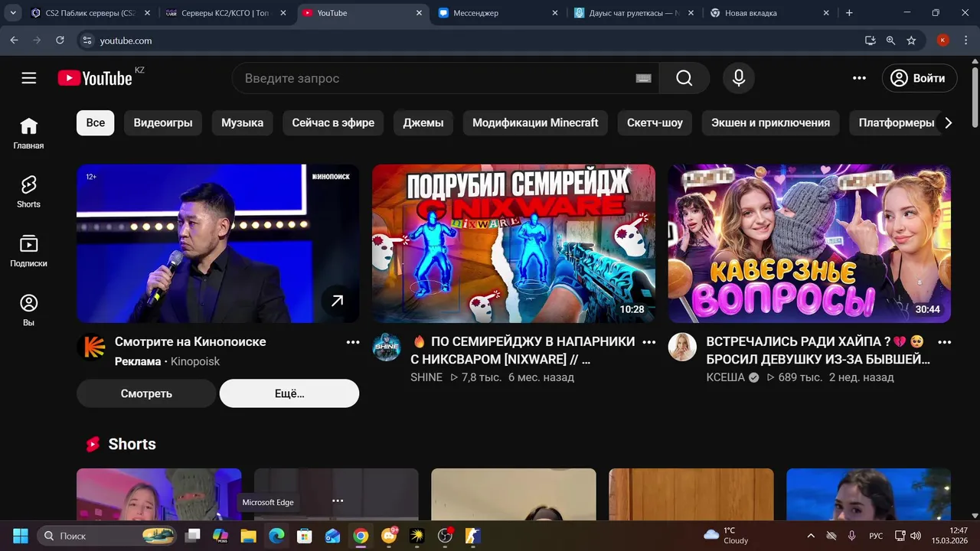The width and height of the screenshot is (980, 551).
Task: Filter by Джемы chip
Action: pyautogui.click(x=423, y=122)
